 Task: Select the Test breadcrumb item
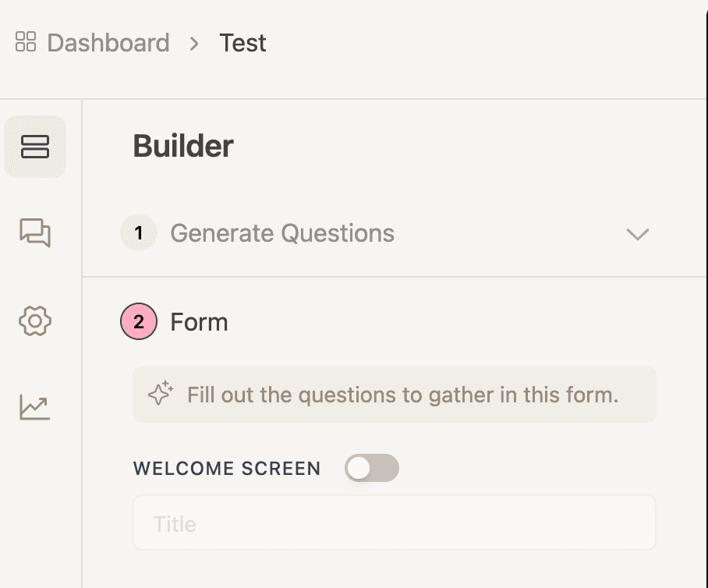[242, 43]
